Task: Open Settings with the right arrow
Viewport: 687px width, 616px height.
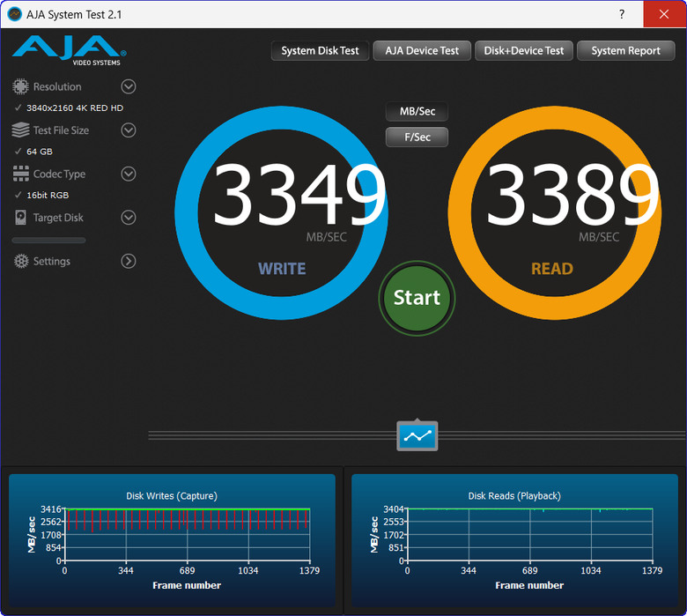Action: (129, 261)
